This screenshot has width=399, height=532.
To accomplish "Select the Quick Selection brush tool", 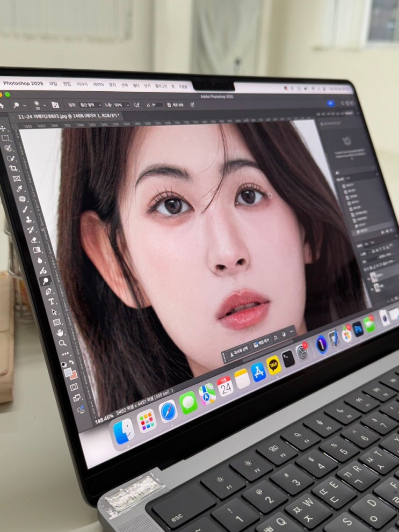I will click(11, 158).
